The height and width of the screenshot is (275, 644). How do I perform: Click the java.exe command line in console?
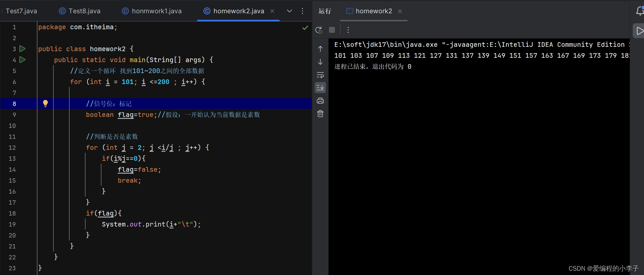482,45
